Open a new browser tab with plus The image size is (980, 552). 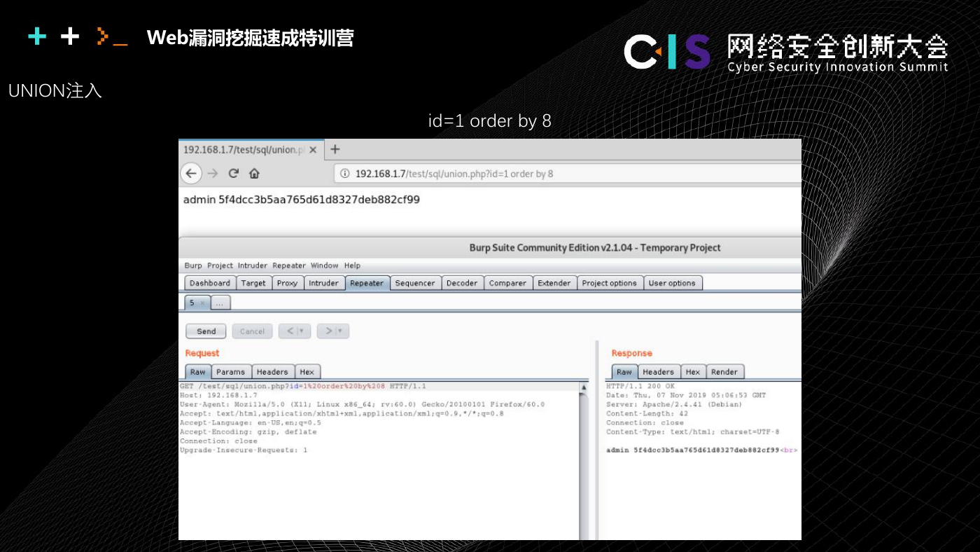click(x=335, y=149)
